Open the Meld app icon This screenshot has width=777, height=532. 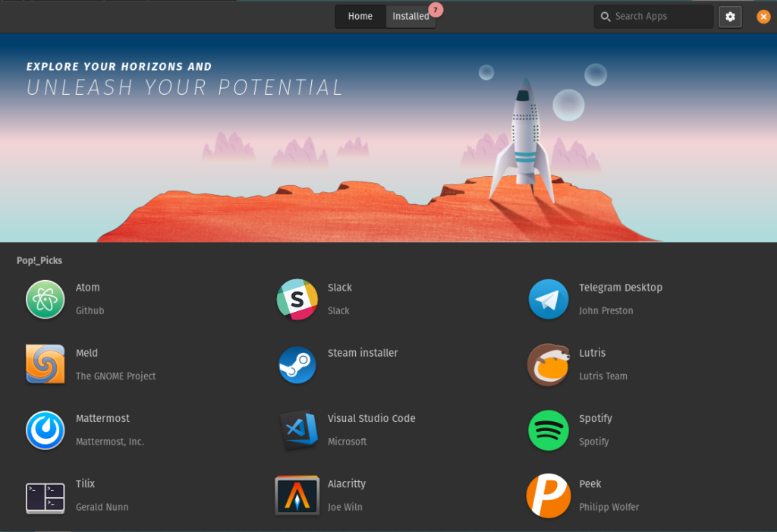(45, 364)
